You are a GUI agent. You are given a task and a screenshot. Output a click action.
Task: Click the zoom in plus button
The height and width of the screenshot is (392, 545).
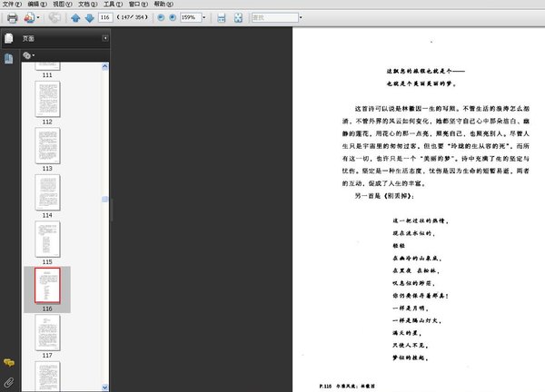[173, 17]
